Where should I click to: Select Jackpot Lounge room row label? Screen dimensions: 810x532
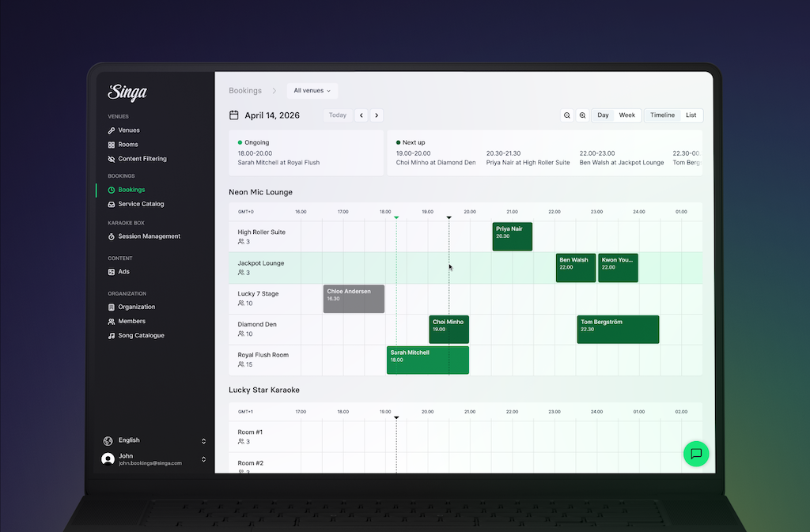point(261,263)
